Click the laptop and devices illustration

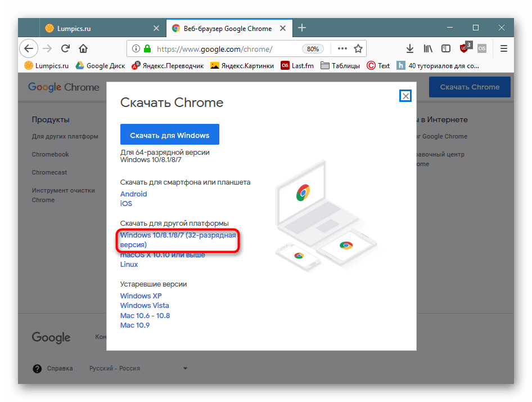326,216
